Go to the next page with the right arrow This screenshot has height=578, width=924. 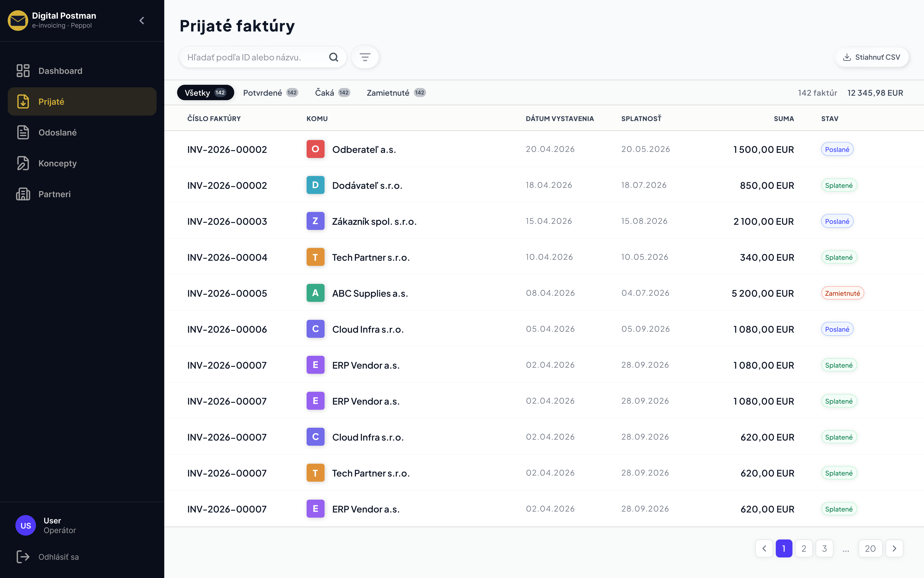click(x=894, y=549)
